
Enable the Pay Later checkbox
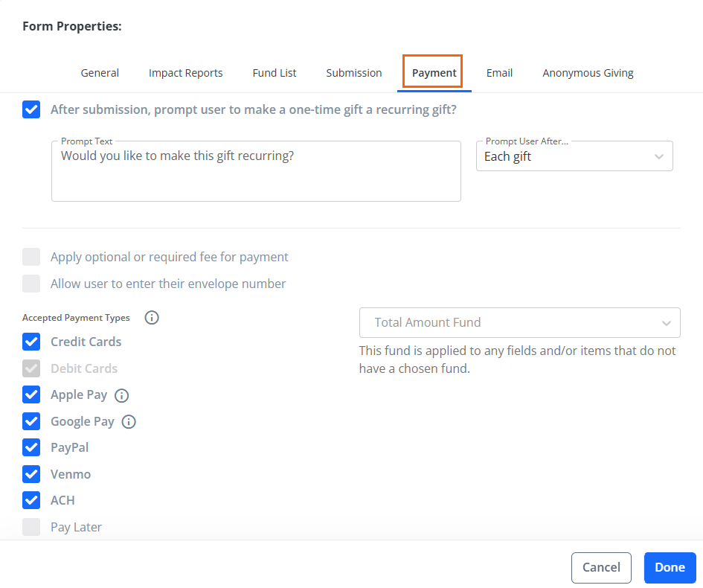(31, 527)
